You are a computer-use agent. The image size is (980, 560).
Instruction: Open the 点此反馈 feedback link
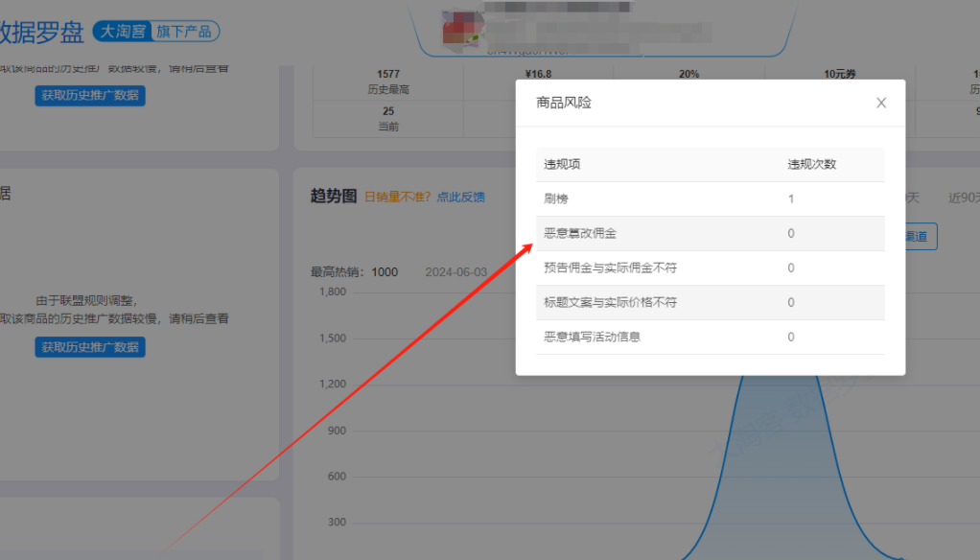pos(460,197)
